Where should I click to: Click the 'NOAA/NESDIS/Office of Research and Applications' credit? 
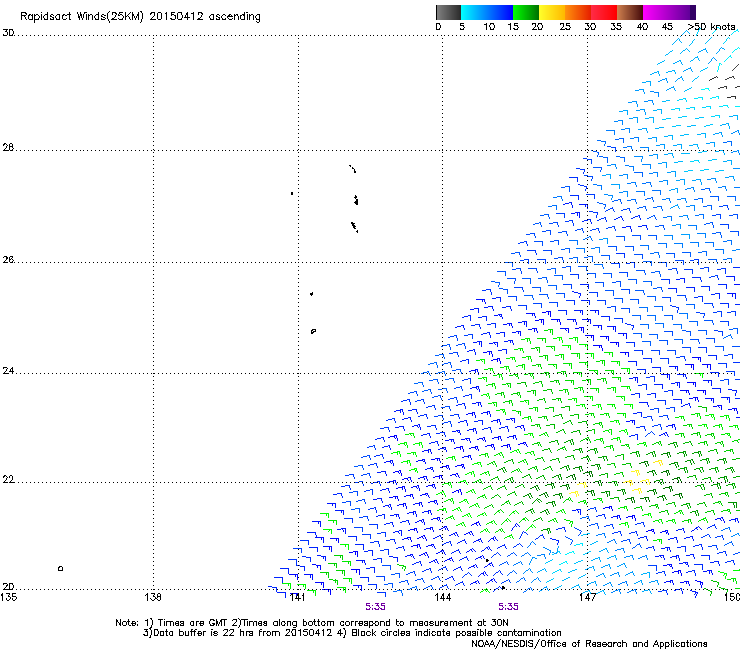(x=589, y=644)
